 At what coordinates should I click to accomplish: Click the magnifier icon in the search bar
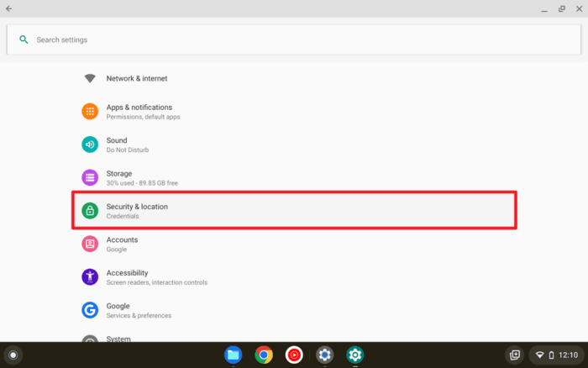click(x=24, y=39)
